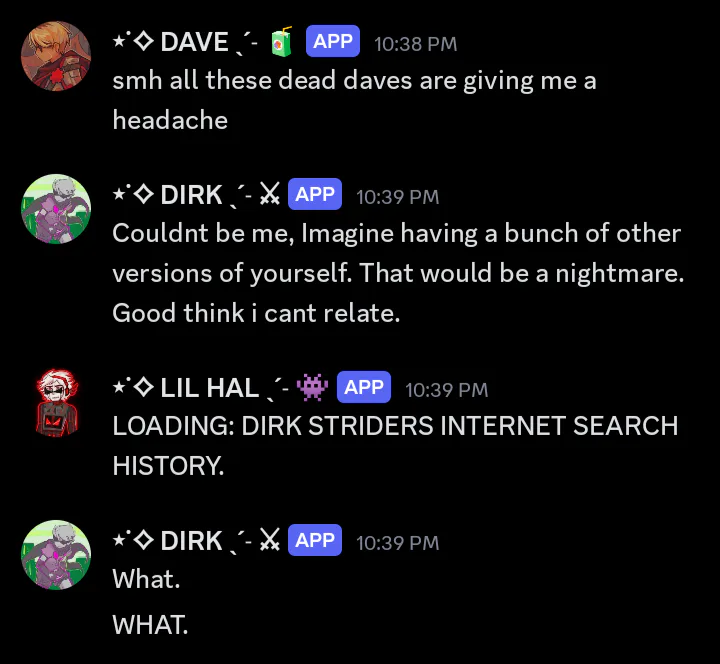The height and width of the screenshot is (664, 720).
Task: Click APP badge beside LIL HAL
Action: tap(364, 387)
